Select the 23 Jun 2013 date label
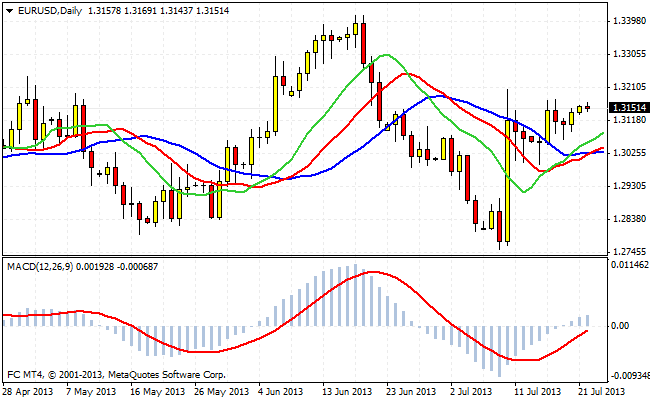 411,392
